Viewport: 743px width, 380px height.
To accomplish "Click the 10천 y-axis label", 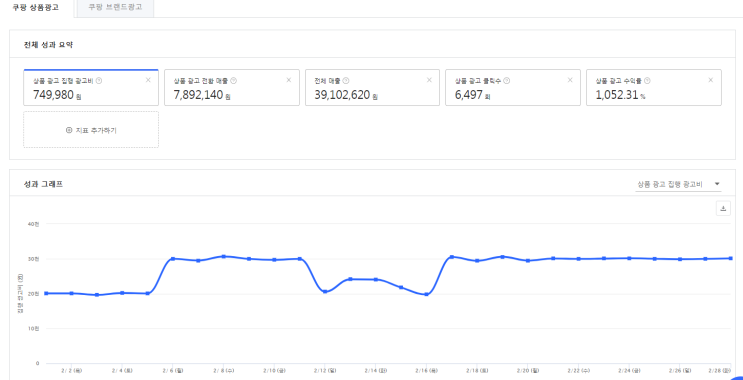I will click(x=34, y=328).
